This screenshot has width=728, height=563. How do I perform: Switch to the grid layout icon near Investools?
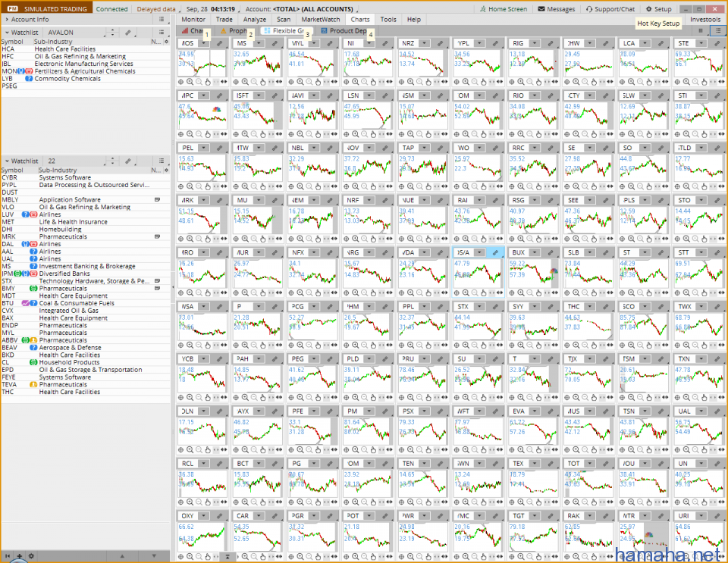701,30
